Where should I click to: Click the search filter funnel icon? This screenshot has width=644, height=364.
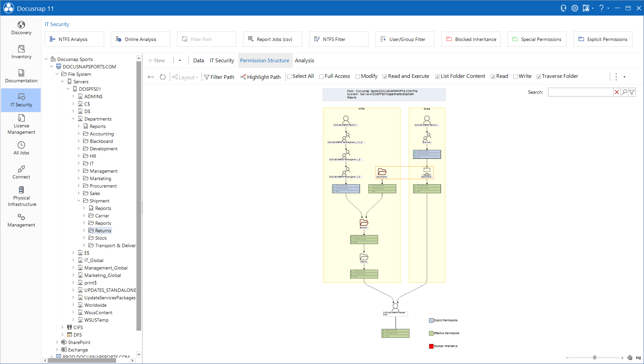click(632, 92)
